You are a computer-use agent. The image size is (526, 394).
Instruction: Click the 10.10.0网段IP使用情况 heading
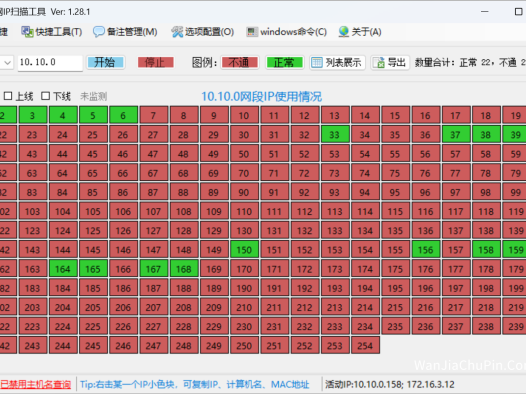261,97
